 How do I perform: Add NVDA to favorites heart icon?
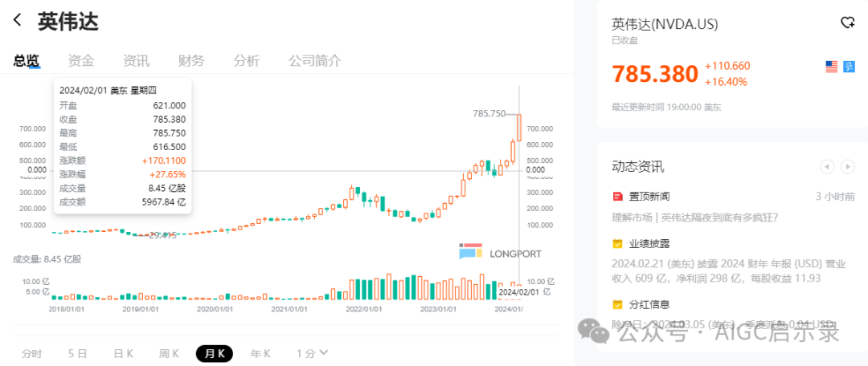click(847, 22)
